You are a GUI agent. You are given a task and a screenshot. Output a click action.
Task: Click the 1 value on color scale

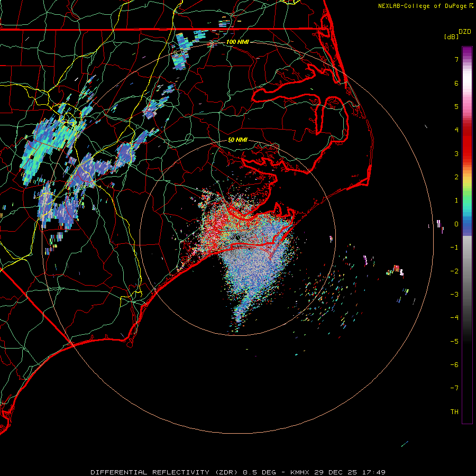coord(456,200)
